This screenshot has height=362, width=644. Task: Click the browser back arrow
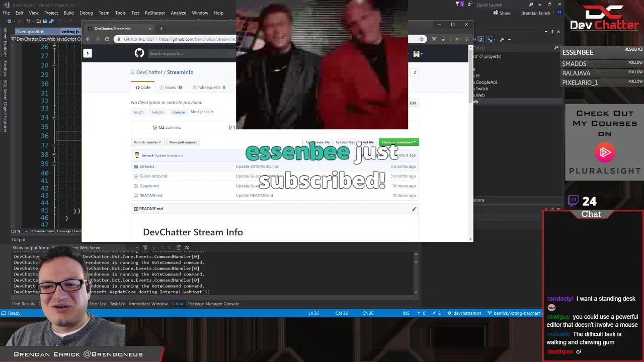pyautogui.click(x=88, y=39)
